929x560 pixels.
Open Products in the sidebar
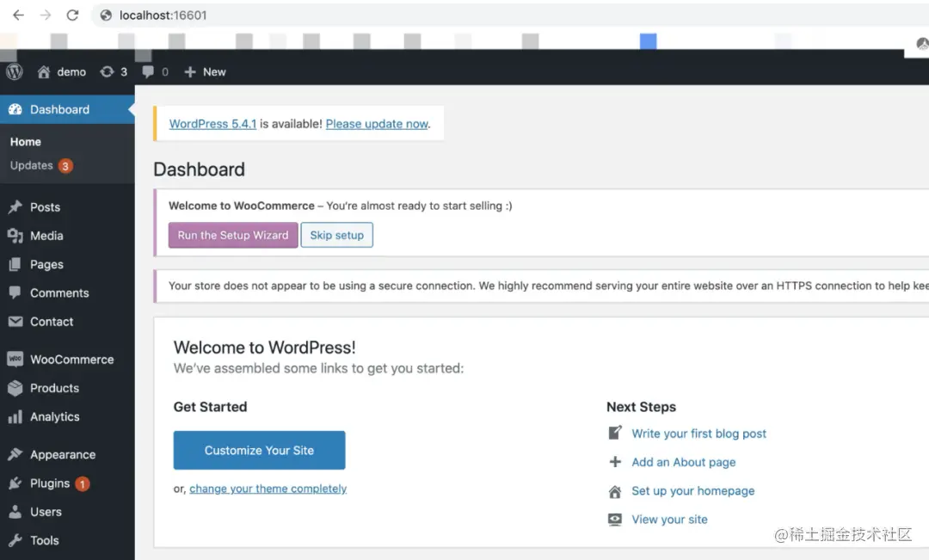(54, 388)
